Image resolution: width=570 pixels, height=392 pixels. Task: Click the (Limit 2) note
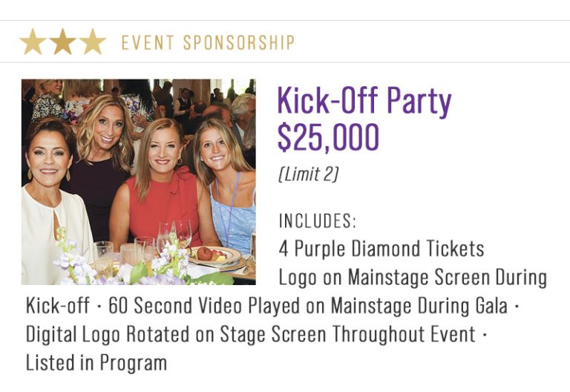(308, 174)
